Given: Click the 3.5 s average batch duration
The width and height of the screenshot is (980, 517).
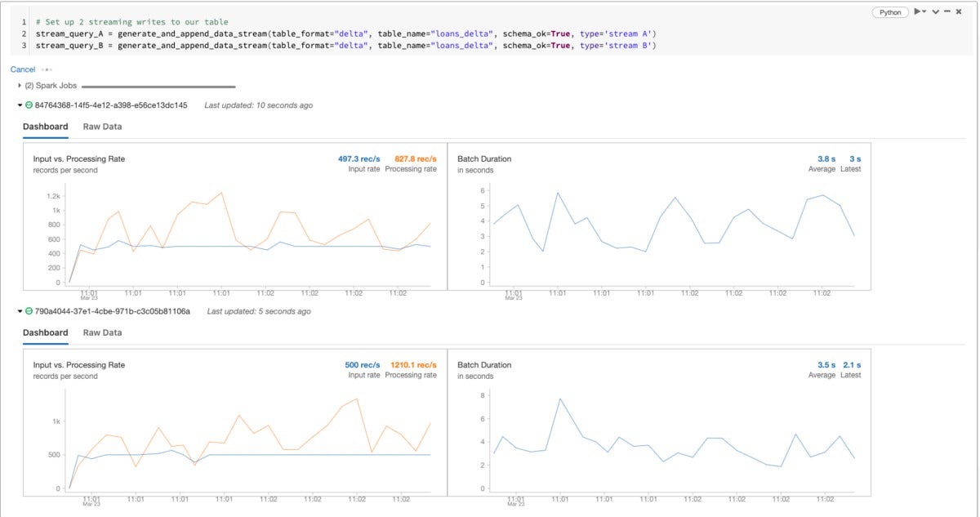Looking at the screenshot, I should [826, 364].
